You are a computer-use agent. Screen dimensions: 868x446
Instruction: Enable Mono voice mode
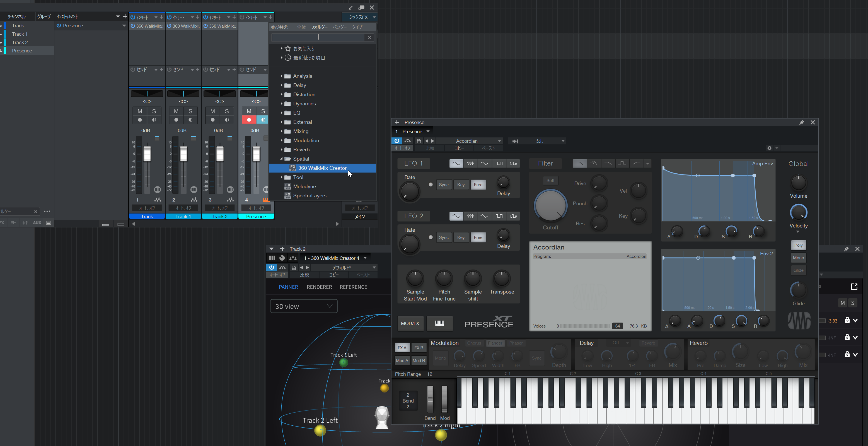pyautogui.click(x=798, y=258)
